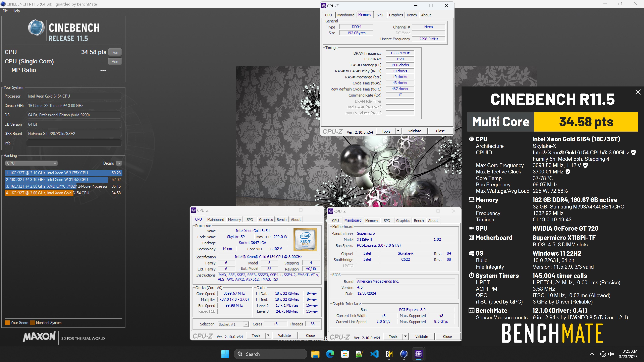Click DRAM Frequency value 1333.4 MHz
644x362 pixels.
point(400,53)
